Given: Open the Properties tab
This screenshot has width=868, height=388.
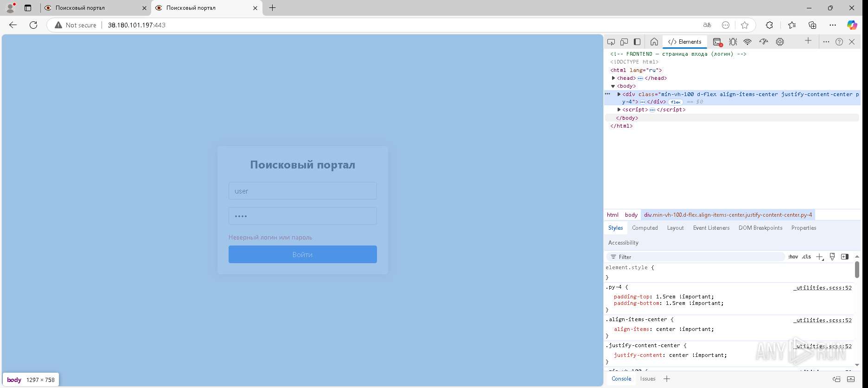Looking at the screenshot, I should click(804, 228).
